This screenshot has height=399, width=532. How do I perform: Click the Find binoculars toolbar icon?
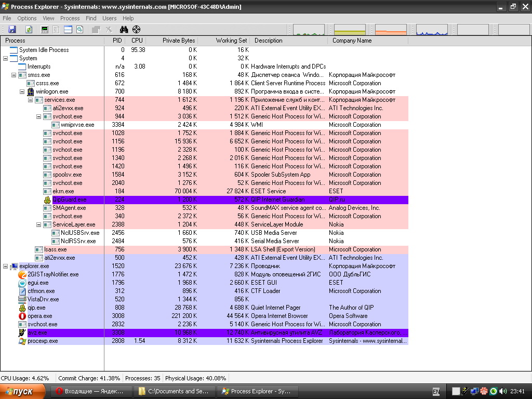click(x=124, y=30)
